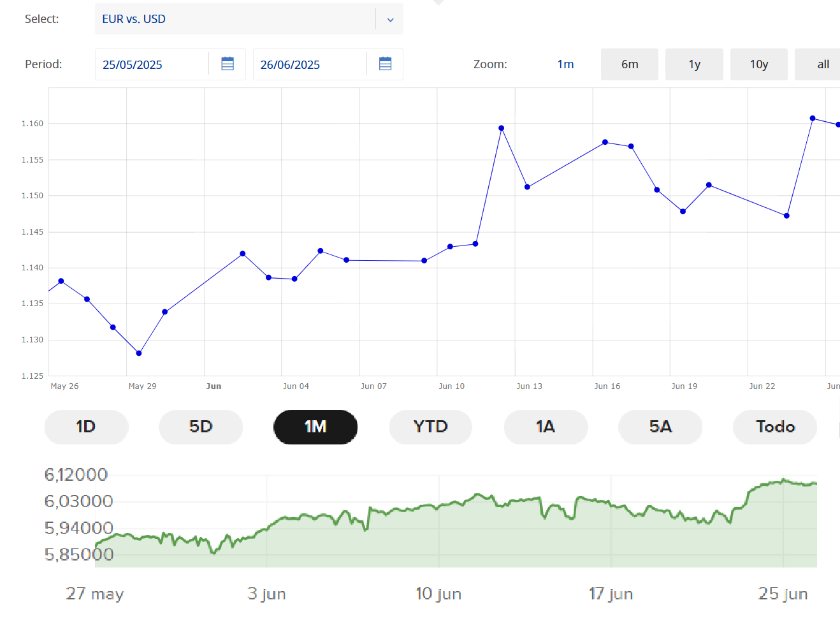This screenshot has width=840, height=630.
Task: Select the 1m zoom option
Action: 565,64
